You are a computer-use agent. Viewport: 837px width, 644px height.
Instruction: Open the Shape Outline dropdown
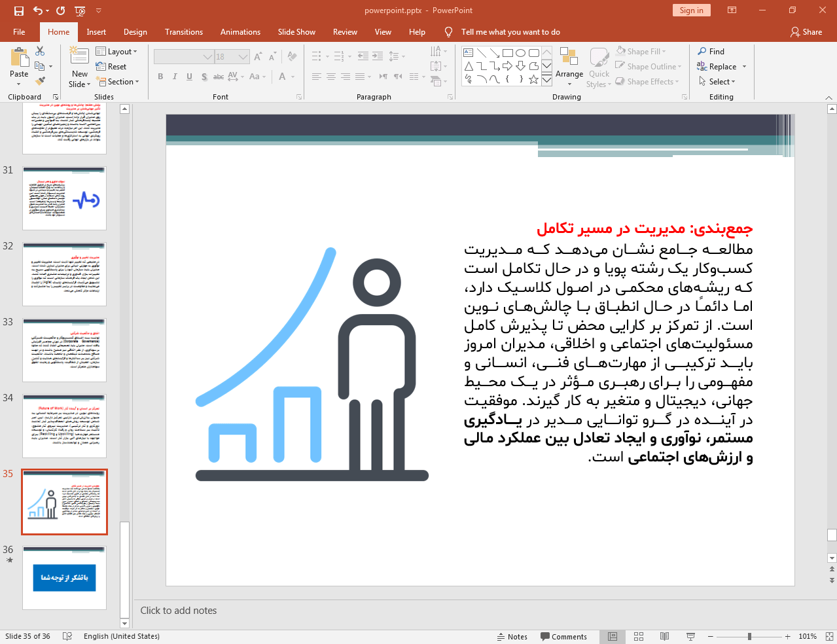(x=679, y=66)
